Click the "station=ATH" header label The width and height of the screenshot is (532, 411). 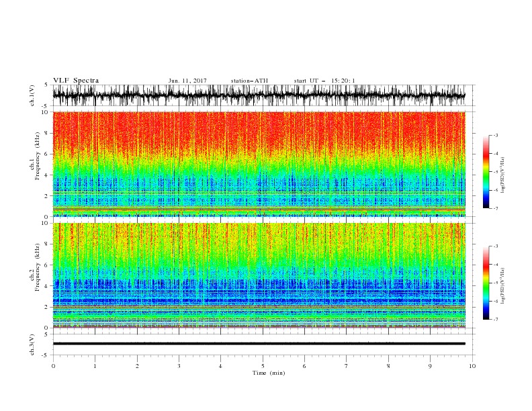coord(249,81)
